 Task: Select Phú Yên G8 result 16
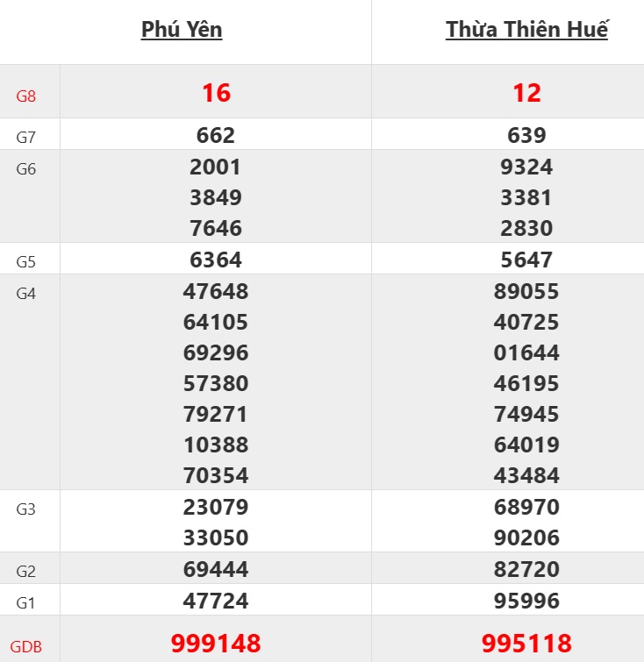tap(216, 93)
